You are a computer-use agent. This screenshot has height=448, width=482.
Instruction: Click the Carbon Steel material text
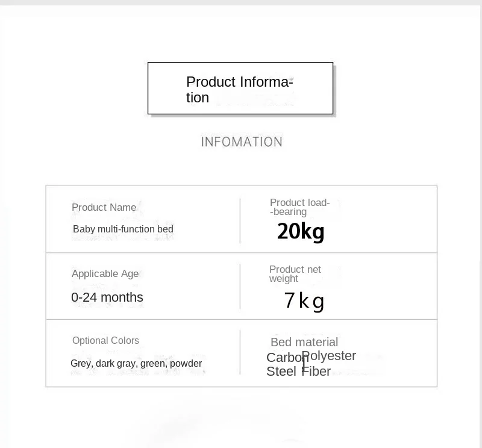(x=283, y=364)
